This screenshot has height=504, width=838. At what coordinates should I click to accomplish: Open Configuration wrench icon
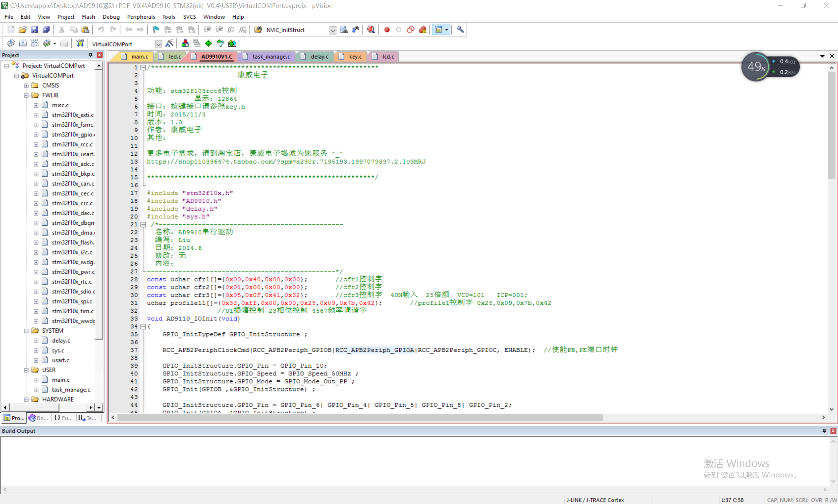click(460, 30)
